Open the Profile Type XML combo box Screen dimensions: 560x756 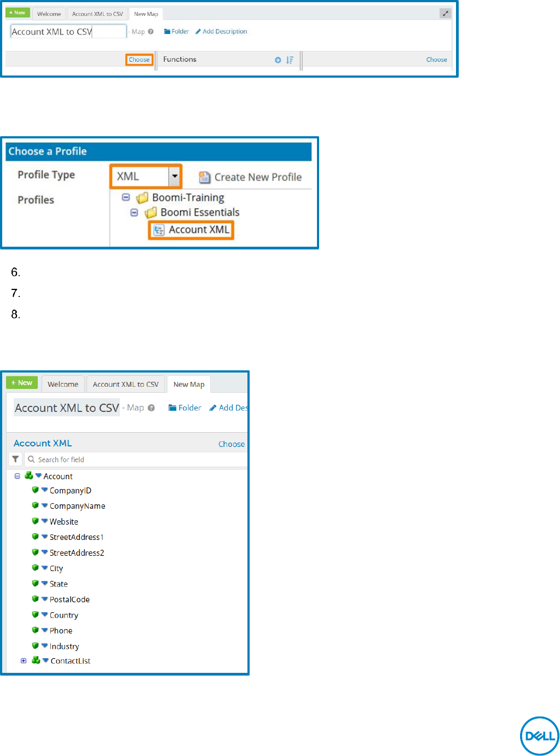pyautogui.click(x=146, y=176)
